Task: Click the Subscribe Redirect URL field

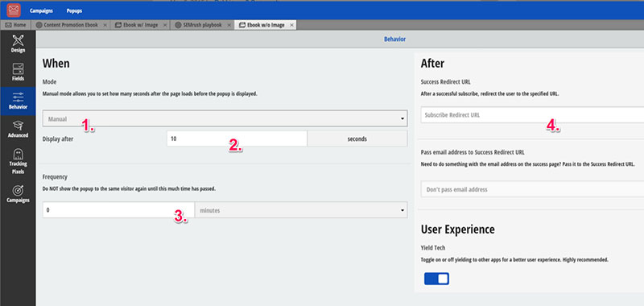Action: [532, 115]
